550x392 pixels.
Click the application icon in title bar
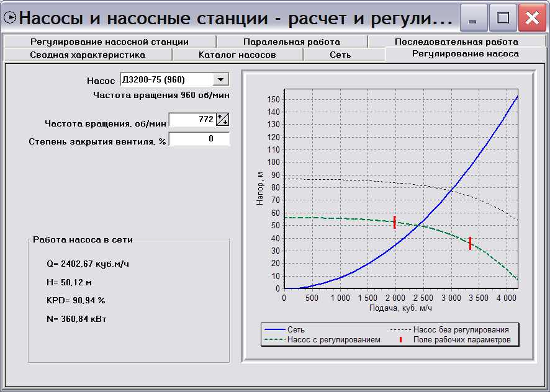click(9, 17)
